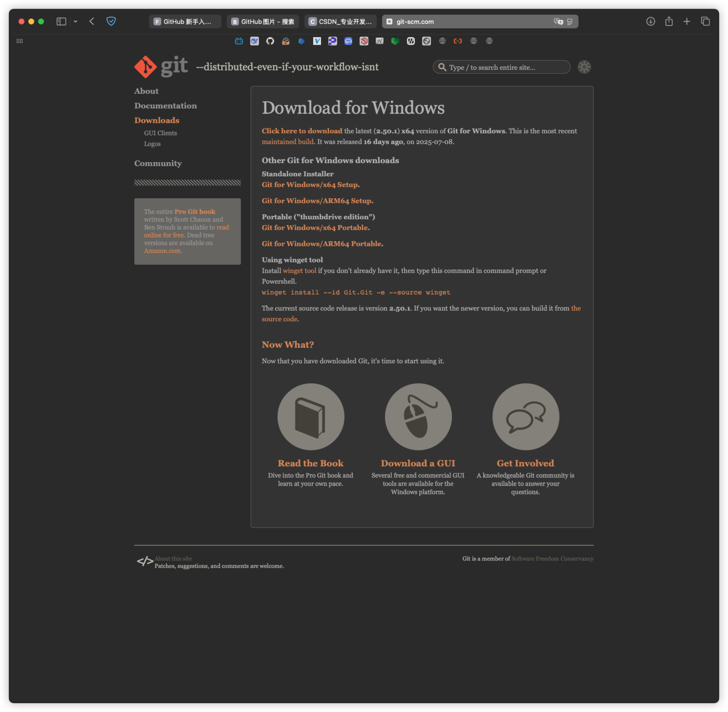Download Git for Windows/x64 Portable
This screenshot has height=712, width=728.
click(x=315, y=228)
